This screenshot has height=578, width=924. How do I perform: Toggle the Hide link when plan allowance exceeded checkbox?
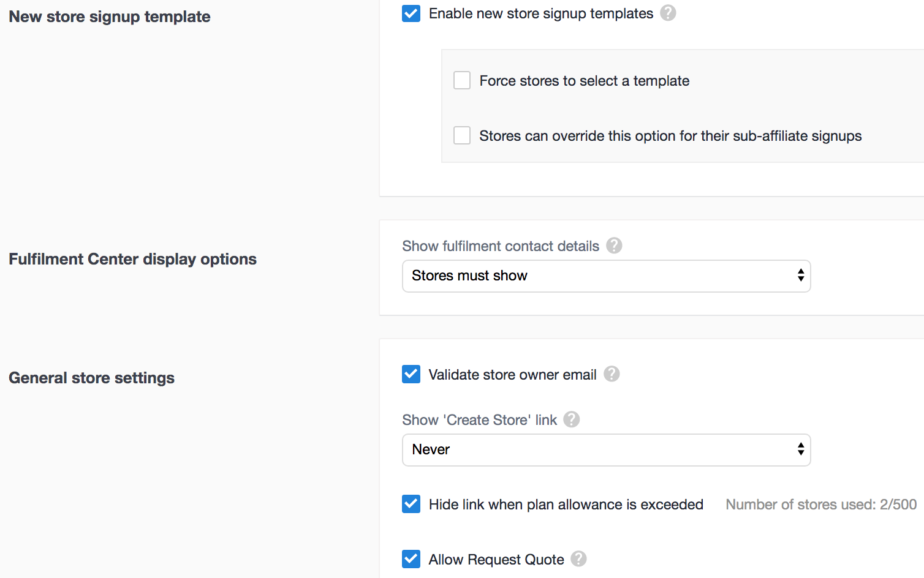[x=411, y=504]
